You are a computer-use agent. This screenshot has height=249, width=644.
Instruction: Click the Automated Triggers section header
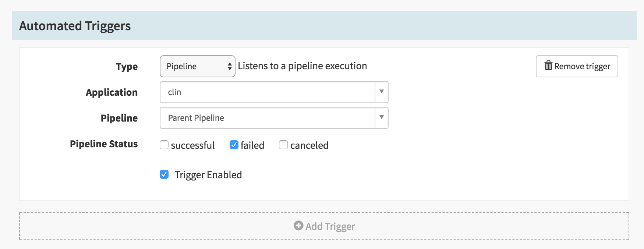324,25
